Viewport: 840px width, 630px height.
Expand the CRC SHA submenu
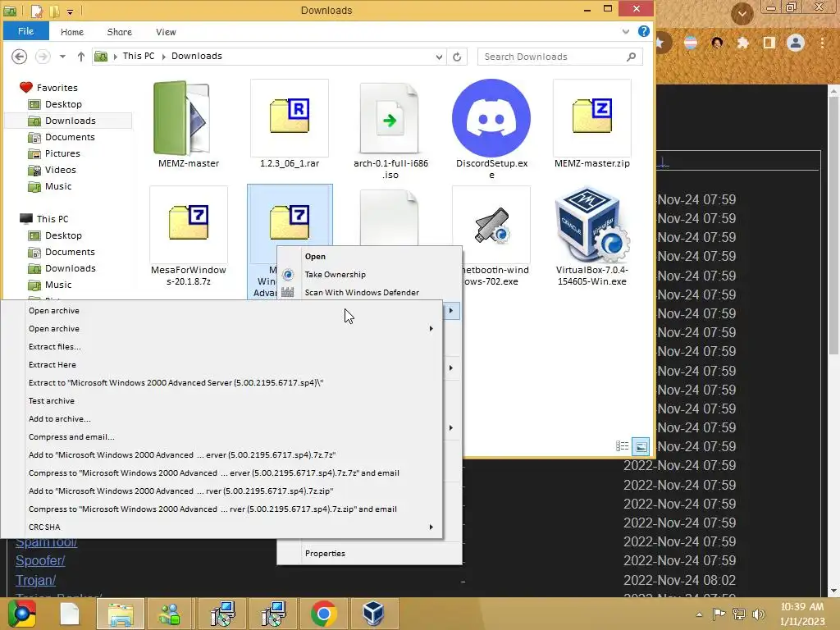[431, 527]
